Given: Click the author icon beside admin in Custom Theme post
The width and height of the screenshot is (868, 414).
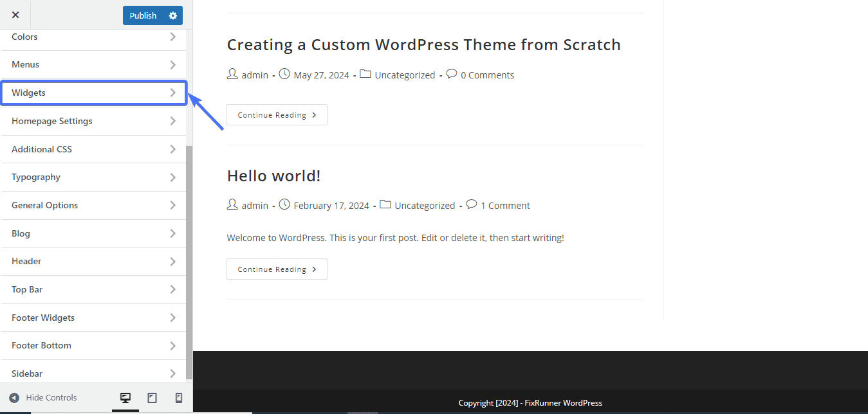Looking at the screenshot, I should coord(232,75).
